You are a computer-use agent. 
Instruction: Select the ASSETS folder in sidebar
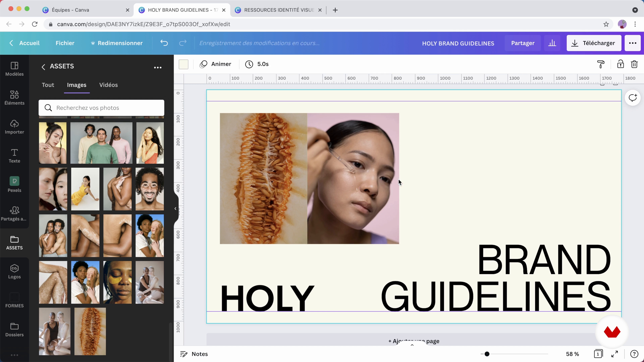pos(14,243)
